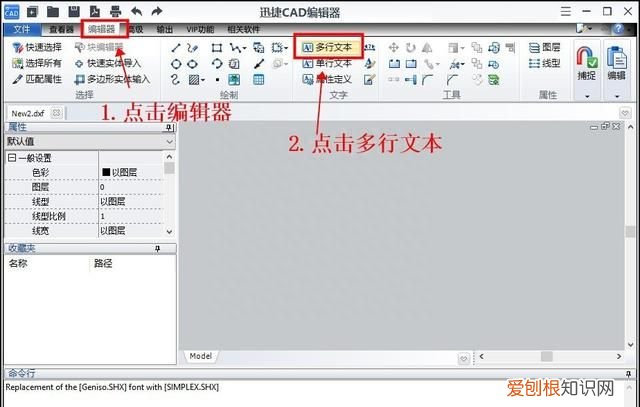Switch to the 编辑器 tab
640x407 pixels.
point(102,29)
